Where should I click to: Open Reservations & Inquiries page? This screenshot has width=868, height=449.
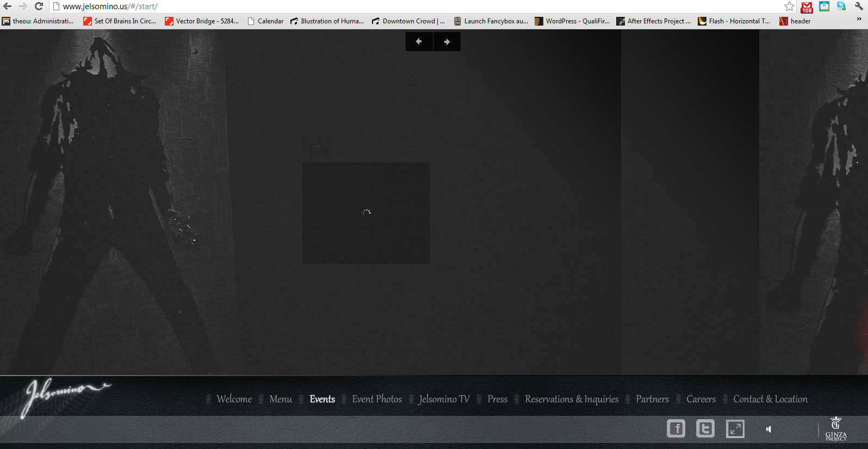coord(572,399)
